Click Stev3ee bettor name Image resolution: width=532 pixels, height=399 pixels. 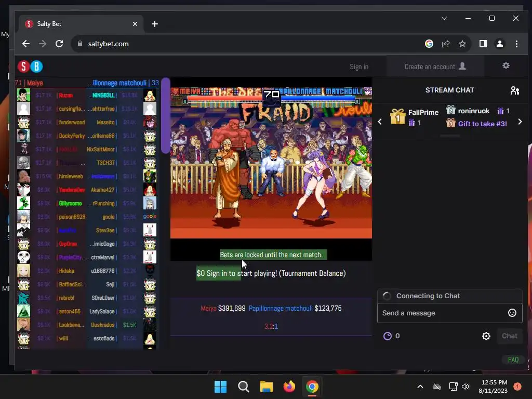tap(105, 230)
